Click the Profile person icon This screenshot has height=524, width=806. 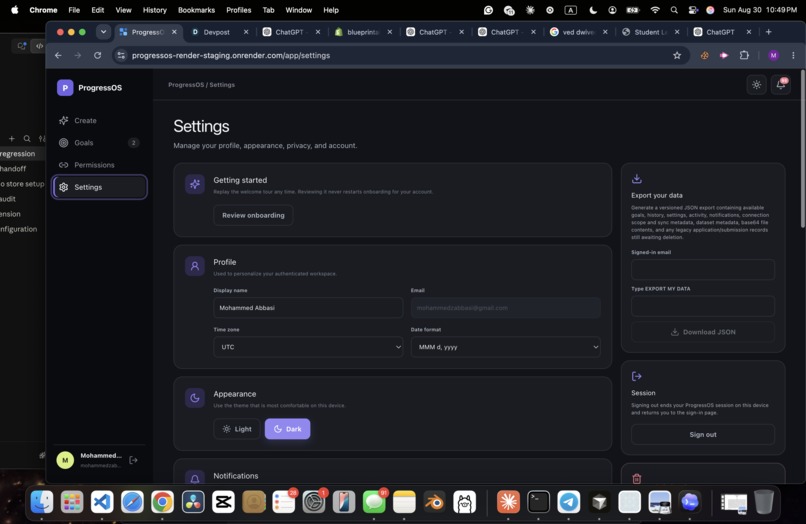(195, 266)
